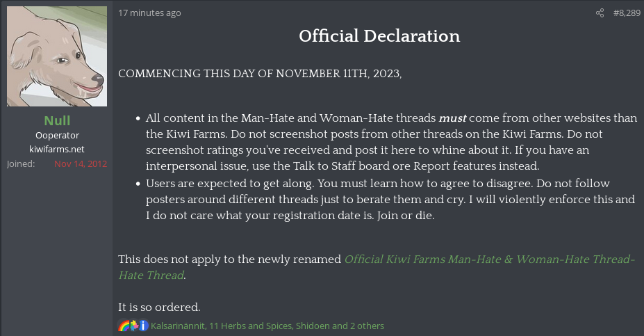
Task: Open the Man-Hate & Woman-Hate Thread-Hate Thread link
Action: [x=377, y=267]
